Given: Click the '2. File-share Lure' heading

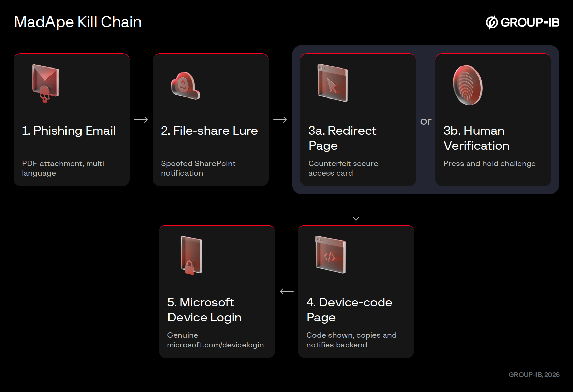Looking at the screenshot, I should click(209, 131).
